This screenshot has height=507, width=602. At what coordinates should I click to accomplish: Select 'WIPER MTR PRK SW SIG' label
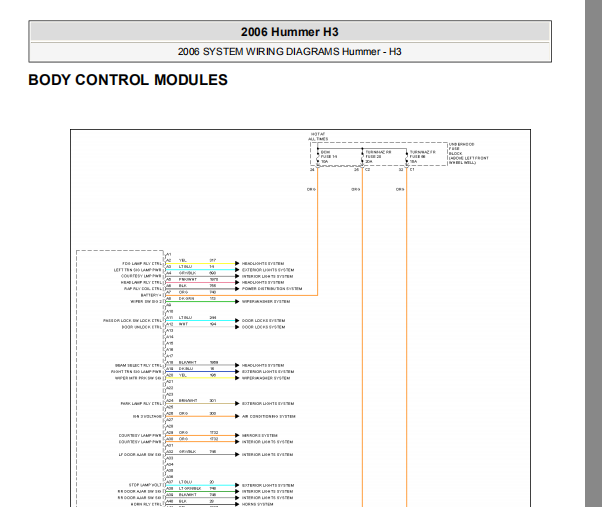[138, 378]
